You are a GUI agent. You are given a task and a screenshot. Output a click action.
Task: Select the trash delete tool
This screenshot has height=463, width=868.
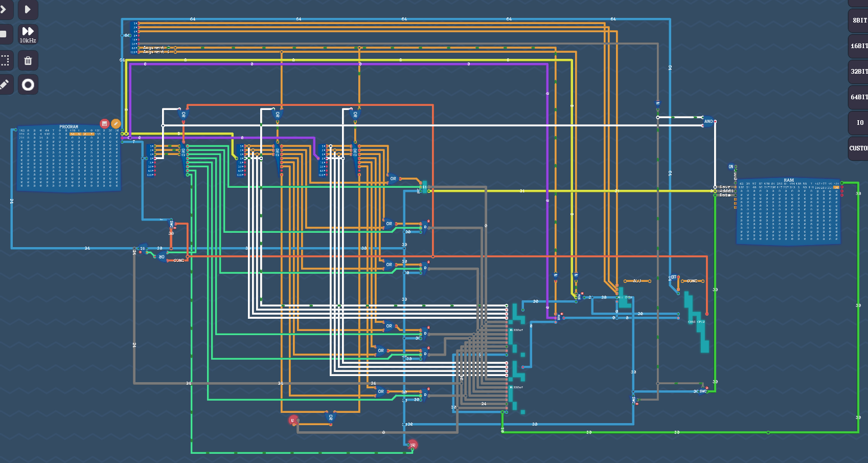[x=28, y=60]
